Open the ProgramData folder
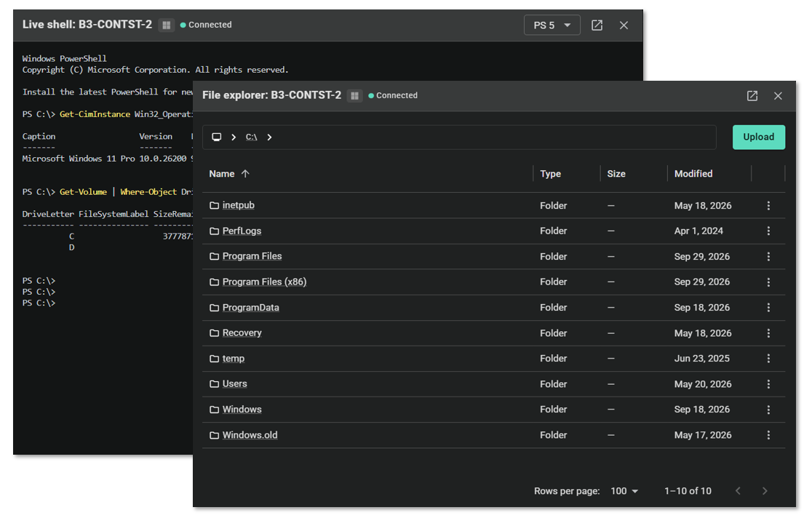The image size is (812, 518). tap(250, 308)
